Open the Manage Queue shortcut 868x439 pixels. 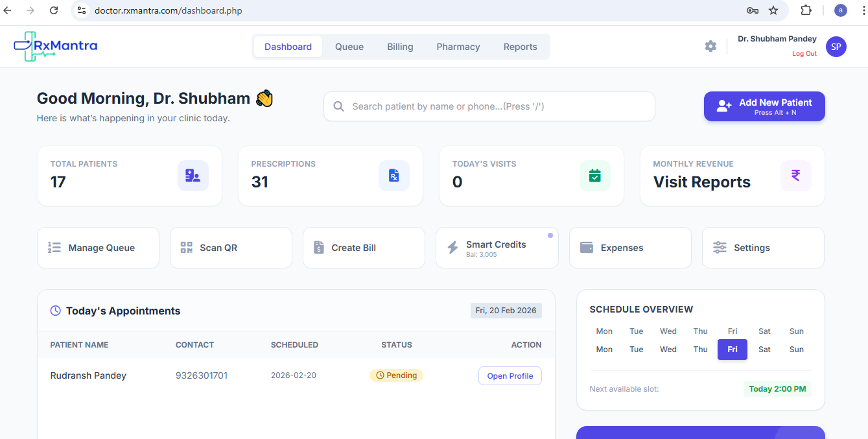tap(98, 248)
